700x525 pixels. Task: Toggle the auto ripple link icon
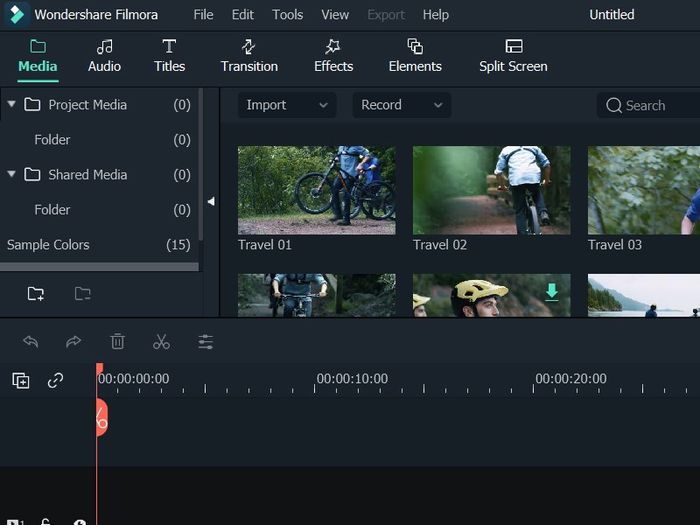pyautogui.click(x=55, y=380)
